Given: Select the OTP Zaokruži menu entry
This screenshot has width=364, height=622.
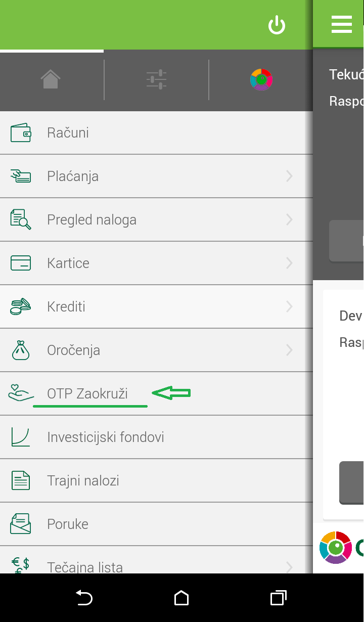Looking at the screenshot, I should click(x=156, y=393).
